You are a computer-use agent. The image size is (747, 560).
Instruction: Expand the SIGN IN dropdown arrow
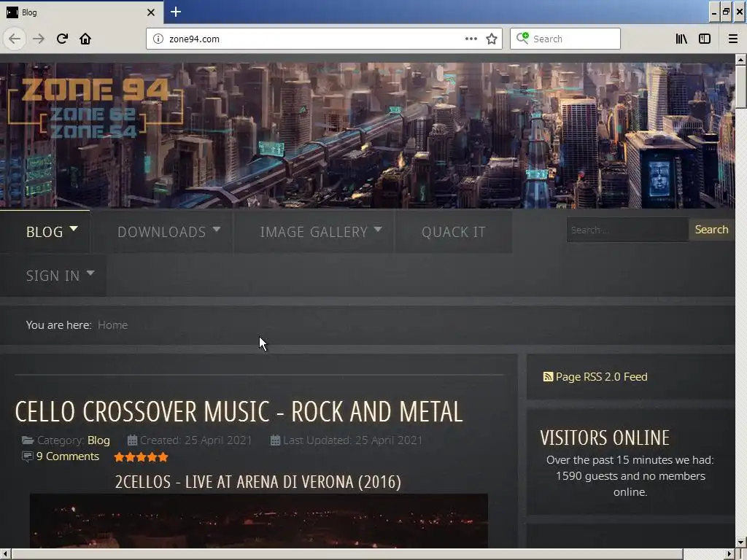point(90,273)
